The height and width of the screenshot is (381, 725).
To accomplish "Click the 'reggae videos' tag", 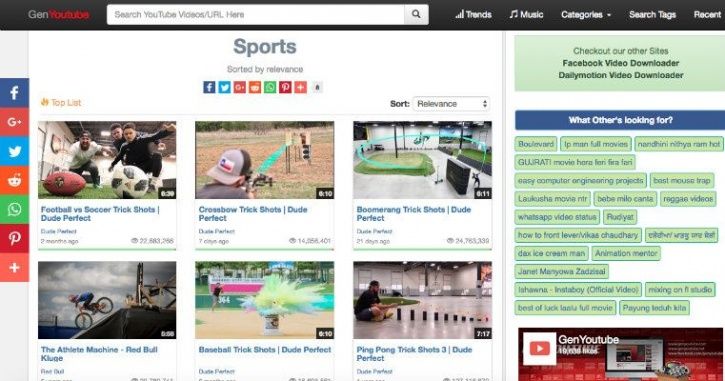I will (x=688, y=199).
